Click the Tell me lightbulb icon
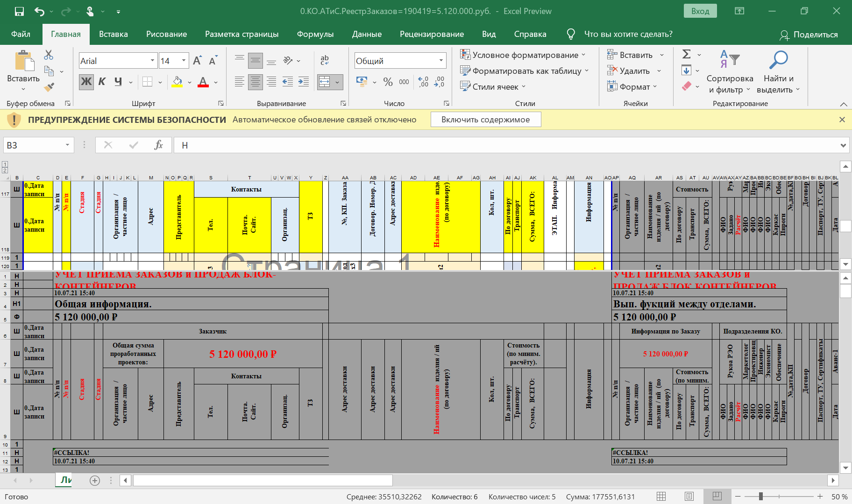 [x=571, y=34]
